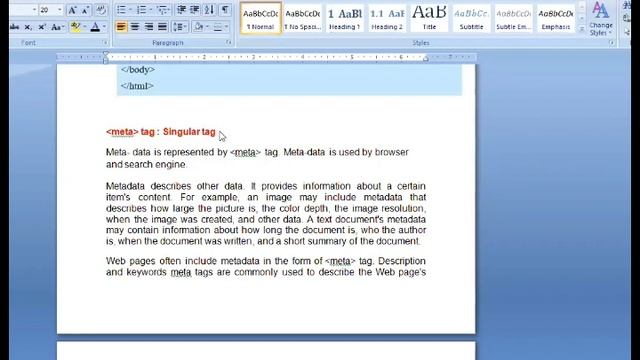640x360 pixels.
Task: Apply the Heading 1 style
Action: point(345,18)
